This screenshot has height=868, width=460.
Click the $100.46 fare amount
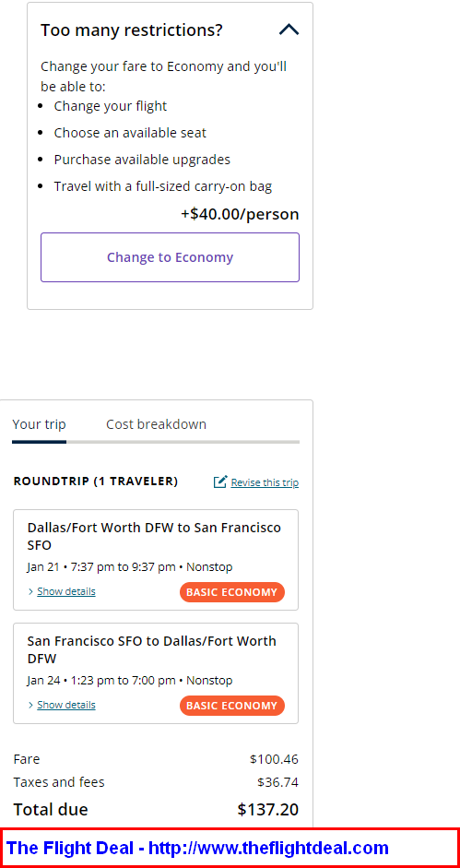274,759
